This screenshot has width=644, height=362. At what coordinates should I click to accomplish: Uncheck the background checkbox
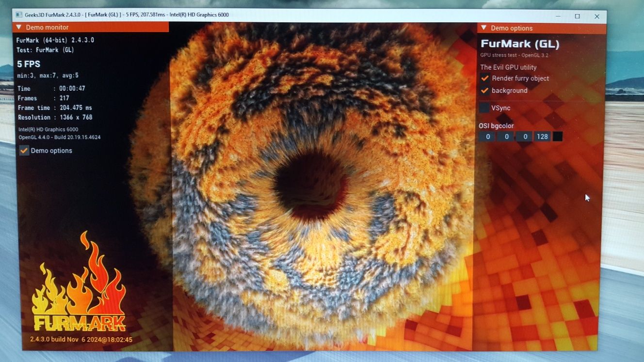[x=484, y=91]
